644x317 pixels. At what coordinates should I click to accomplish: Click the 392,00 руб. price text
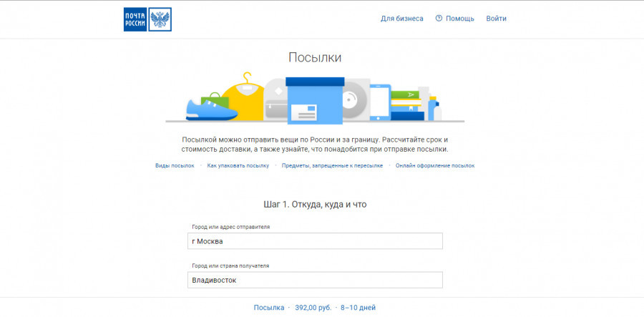click(313, 308)
